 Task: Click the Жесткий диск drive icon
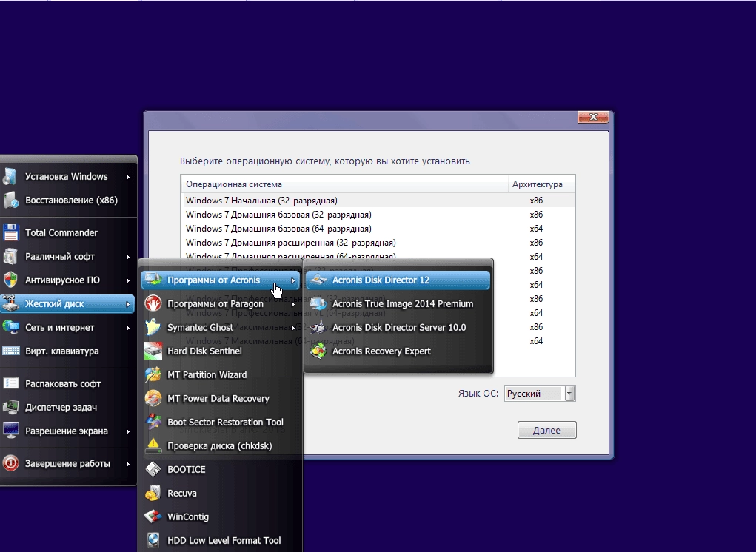pyautogui.click(x=10, y=303)
